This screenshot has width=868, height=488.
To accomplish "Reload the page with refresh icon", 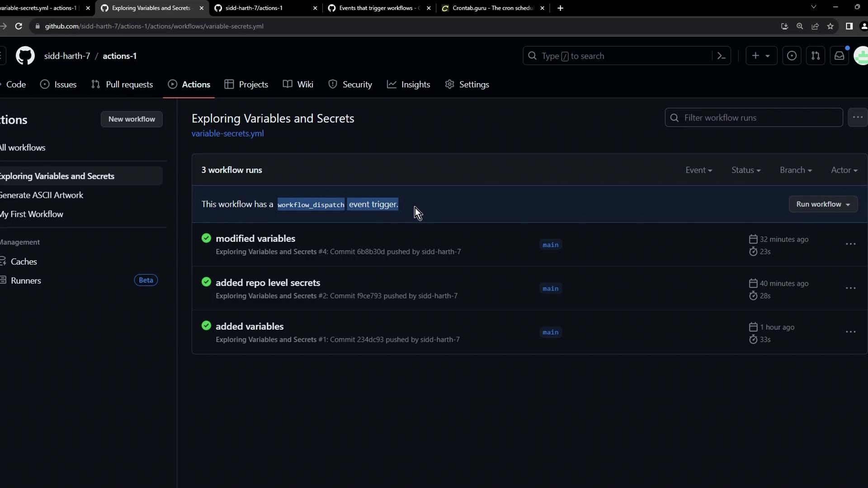I will 19,26.
